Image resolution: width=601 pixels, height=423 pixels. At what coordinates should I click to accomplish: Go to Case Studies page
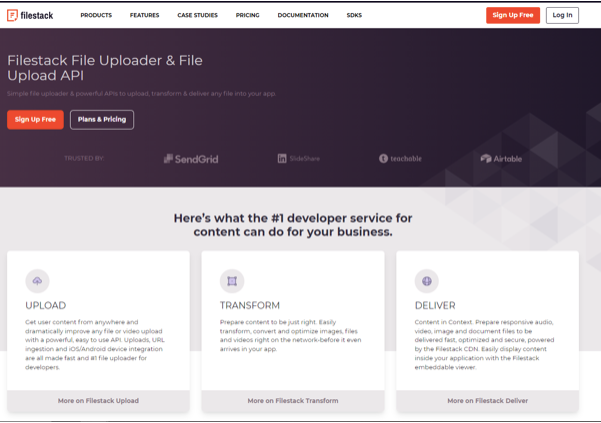(197, 15)
